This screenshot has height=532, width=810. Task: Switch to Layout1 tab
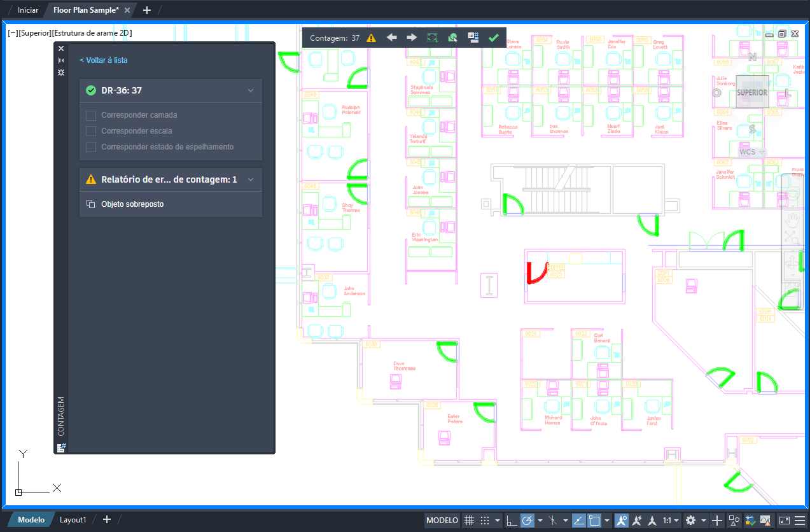click(73, 520)
